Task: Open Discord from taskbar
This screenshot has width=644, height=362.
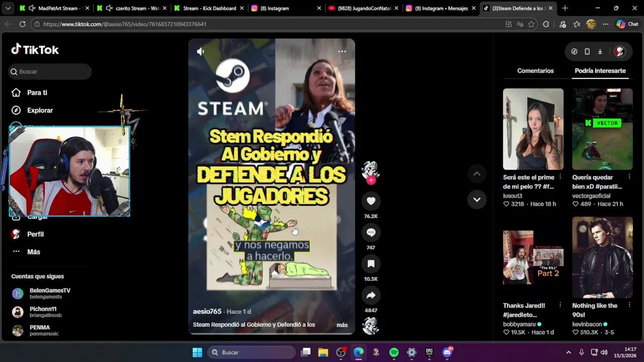Action: pyautogui.click(x=447, y=352)
